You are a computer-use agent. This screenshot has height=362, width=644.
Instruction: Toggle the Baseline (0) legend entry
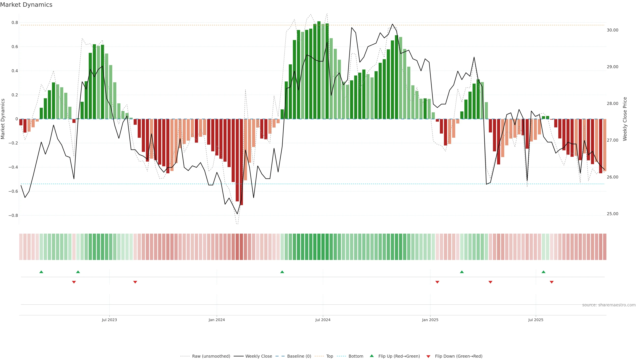299,356
